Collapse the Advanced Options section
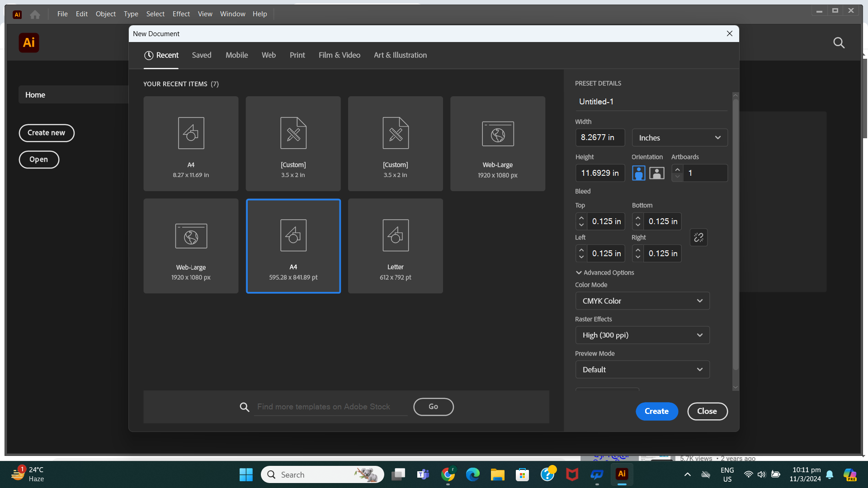 click(605, 272)
